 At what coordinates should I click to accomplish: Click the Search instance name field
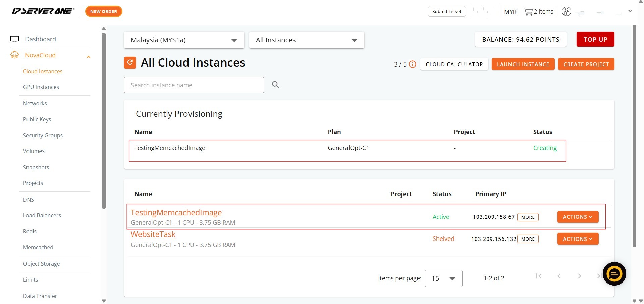(194, 85)
